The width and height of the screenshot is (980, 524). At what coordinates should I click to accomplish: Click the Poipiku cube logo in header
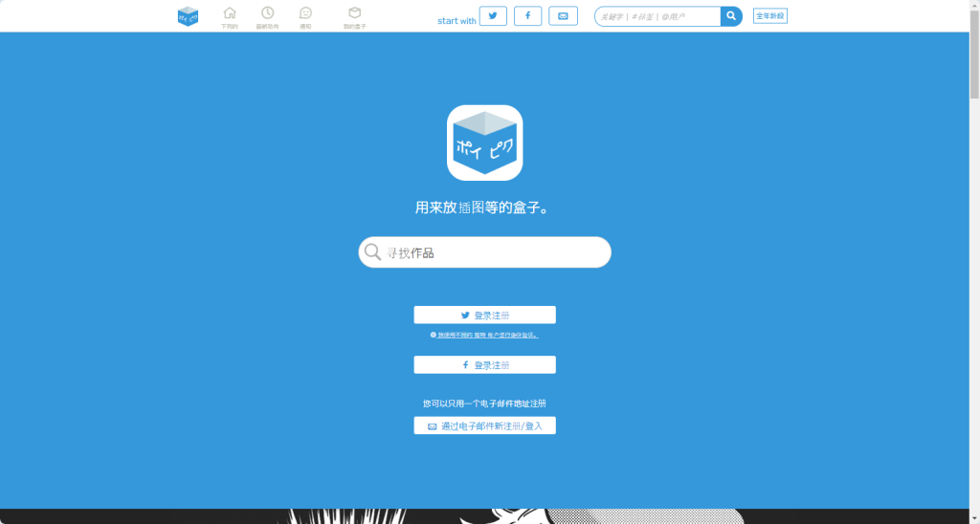(x=188, y=16)
